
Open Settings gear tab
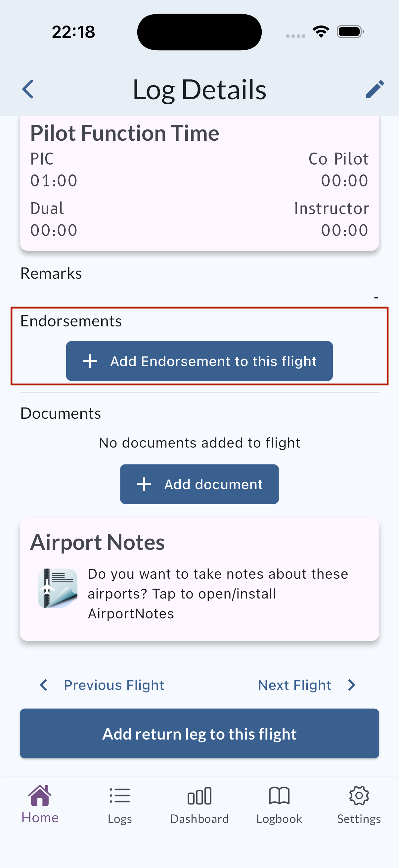359,805
